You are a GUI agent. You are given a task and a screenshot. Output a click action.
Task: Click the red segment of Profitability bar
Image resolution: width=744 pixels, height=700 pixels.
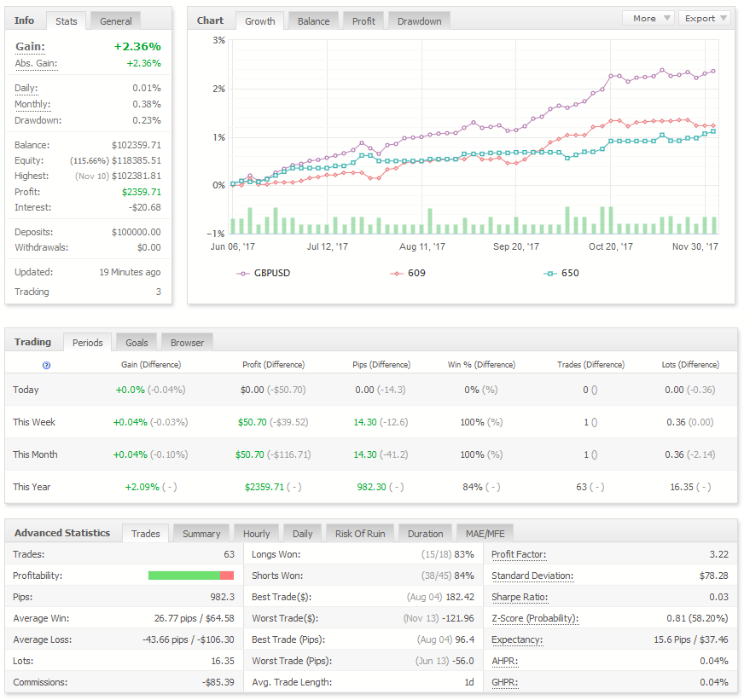click(x=227, y=576)
